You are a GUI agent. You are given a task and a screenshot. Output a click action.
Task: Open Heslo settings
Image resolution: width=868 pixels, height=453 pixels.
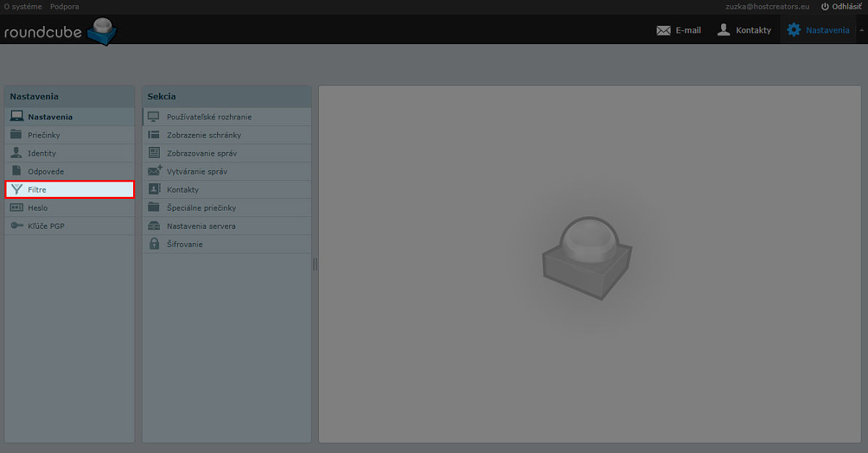(69, 208)
